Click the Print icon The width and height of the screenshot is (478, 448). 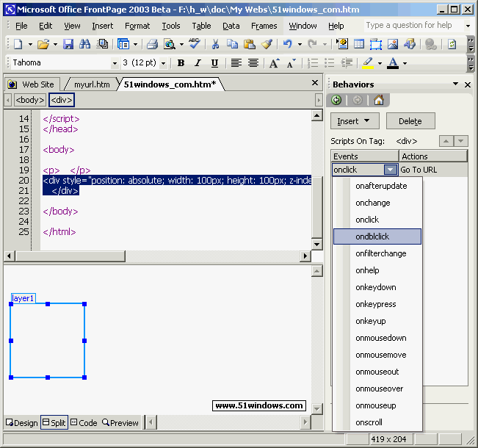pos(152,44)
